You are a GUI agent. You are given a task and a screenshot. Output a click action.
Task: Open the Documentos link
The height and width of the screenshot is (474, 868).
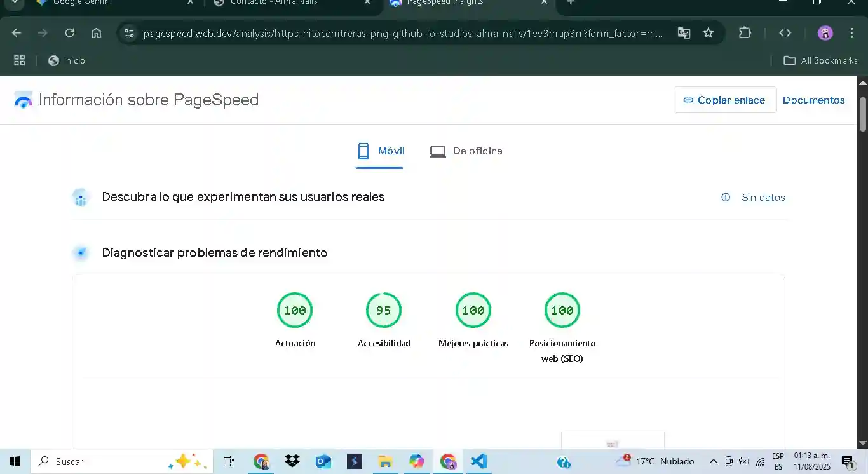(814, 100)
